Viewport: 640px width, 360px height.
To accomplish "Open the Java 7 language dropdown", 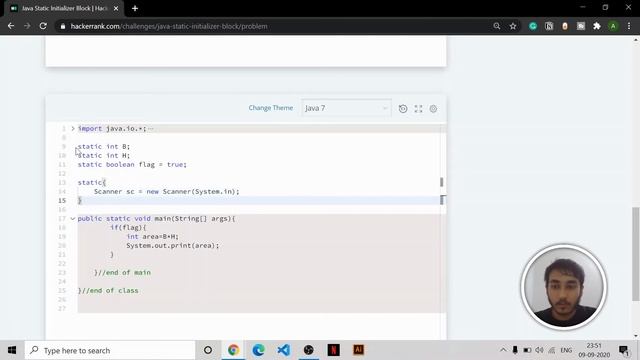I will click(346, 108).
